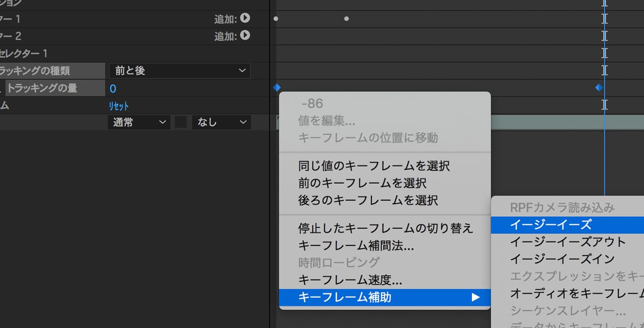Image resolution: width=644 pixels, height=328 pixels.
Task: Click the submenu arrow beside キーフレーム補助
Action: [475, 297]
